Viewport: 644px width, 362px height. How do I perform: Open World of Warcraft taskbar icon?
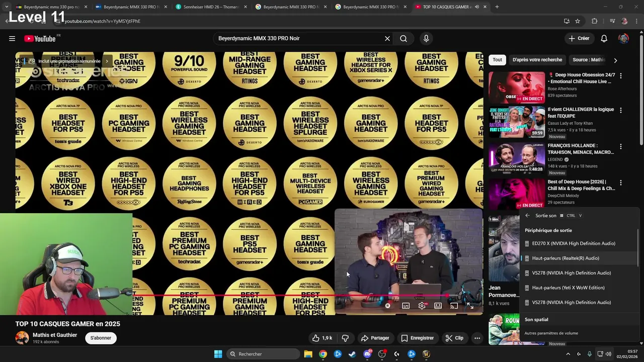[426, 354]
